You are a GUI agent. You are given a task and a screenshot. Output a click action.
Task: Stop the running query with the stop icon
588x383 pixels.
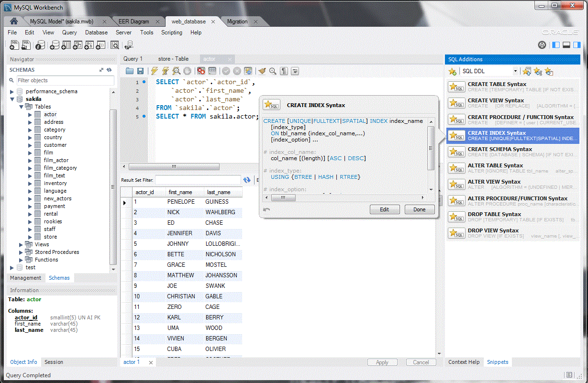click(188, 71)
